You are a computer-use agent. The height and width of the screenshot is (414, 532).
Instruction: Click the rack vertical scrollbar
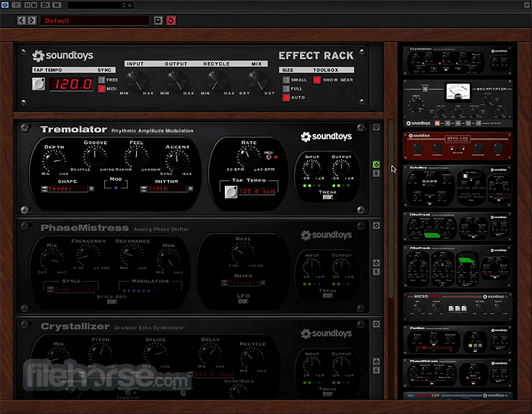(x=391, y=209)
